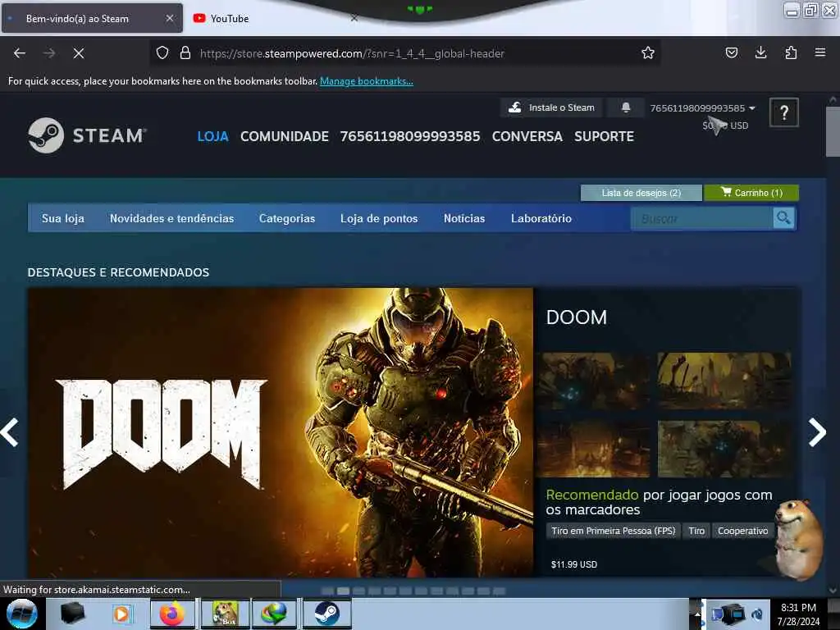Image resolution: width=840 pixels, height=630 pixels.
Task: Open the extensions puzzle icon
Action: coord(791,52)
